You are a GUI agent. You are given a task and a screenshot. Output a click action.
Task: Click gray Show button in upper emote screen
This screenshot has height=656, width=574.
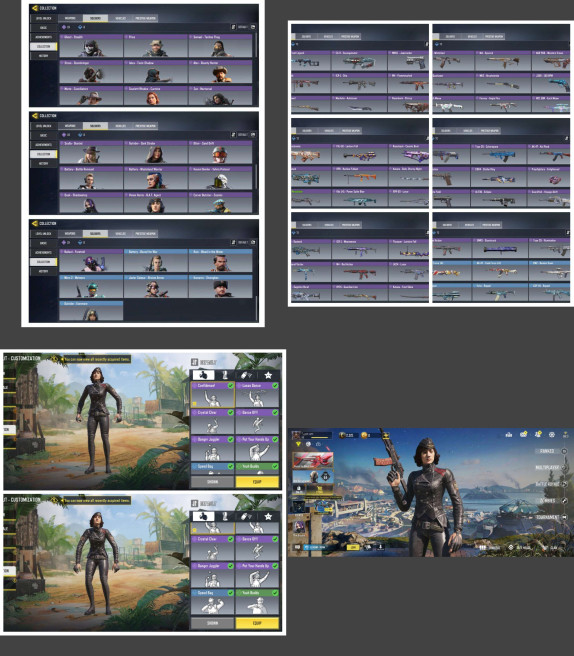[213, 482]
